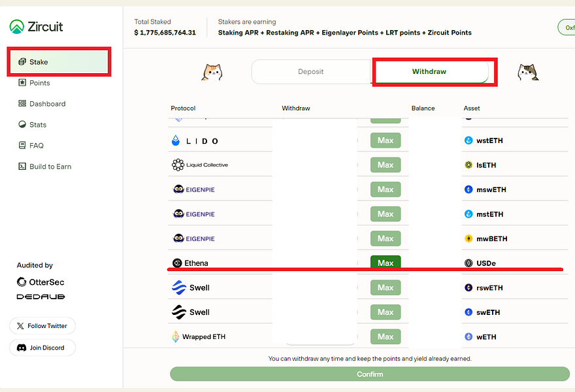Click the wETH asset icon

pyautogui.click(x=468, y=336)
